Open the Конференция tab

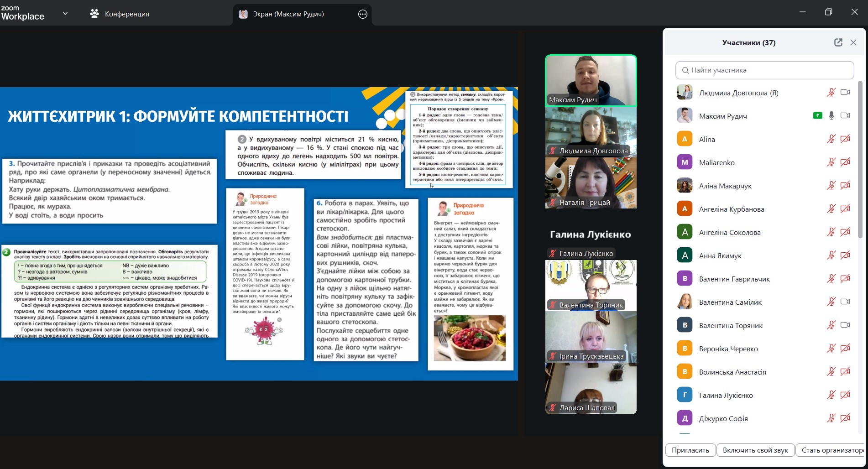120,14
